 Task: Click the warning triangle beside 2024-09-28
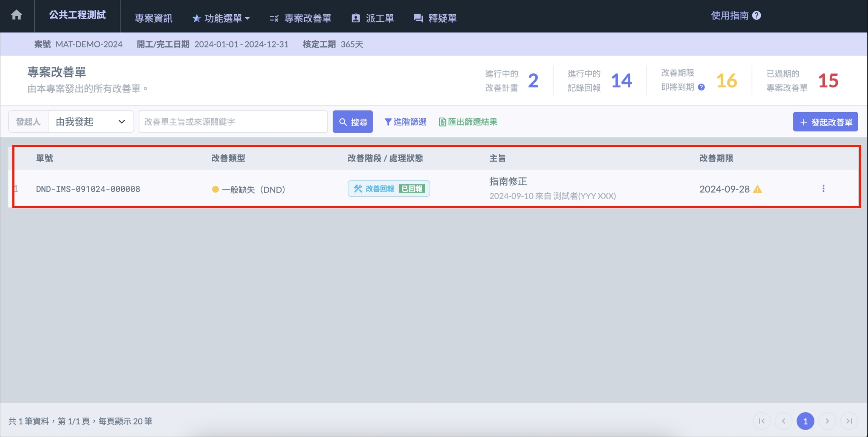click(757, 189)
